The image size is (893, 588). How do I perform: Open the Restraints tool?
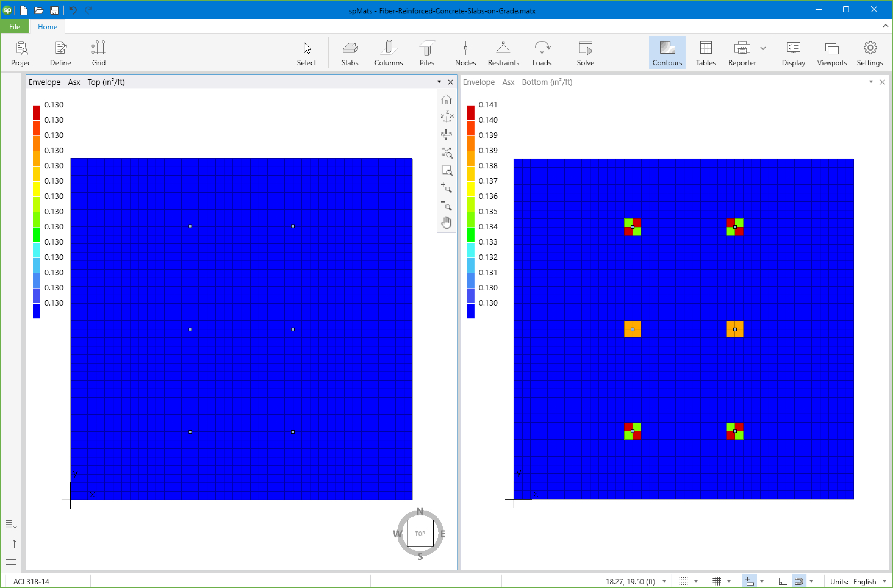point(503,53)
